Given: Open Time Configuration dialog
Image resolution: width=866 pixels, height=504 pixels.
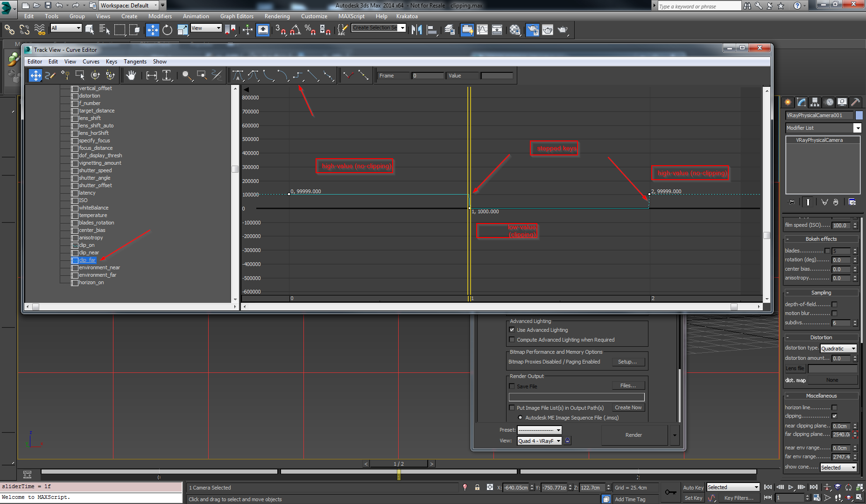Looking at the screenshot, I should click(x=817, y=498).
